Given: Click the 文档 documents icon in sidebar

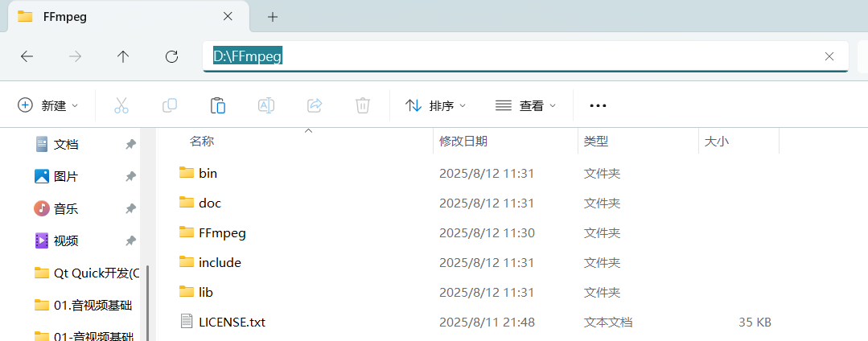Looking at the screenshot, I should pyautogui.click(x=42, y=145).
